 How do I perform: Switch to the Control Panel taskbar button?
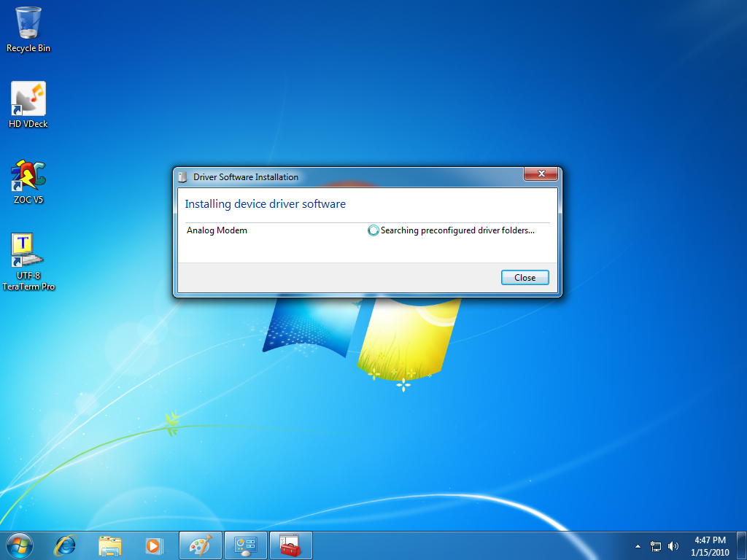[x=246, y=545]
